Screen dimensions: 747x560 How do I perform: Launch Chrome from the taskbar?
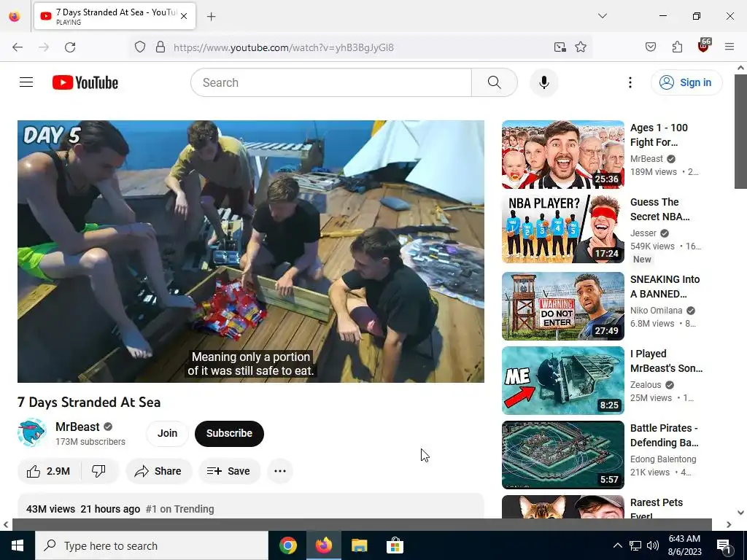[287, 545]
